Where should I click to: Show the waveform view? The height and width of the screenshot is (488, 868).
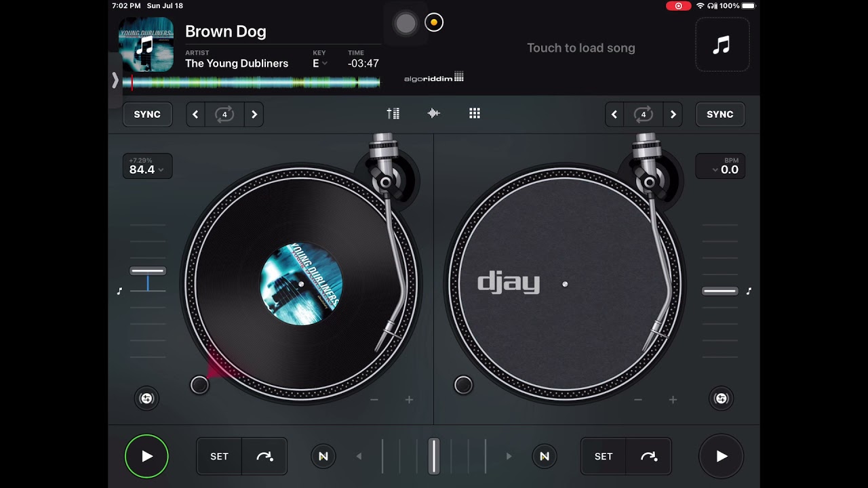tap(434, 114)
